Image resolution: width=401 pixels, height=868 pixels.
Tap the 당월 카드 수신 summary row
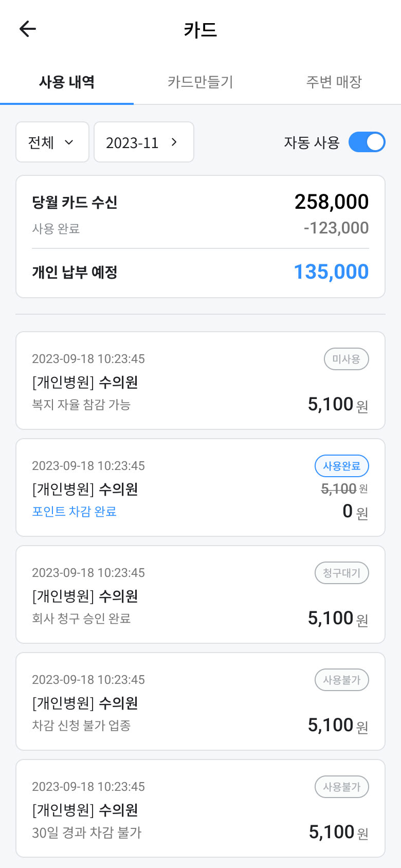(200, 202)
